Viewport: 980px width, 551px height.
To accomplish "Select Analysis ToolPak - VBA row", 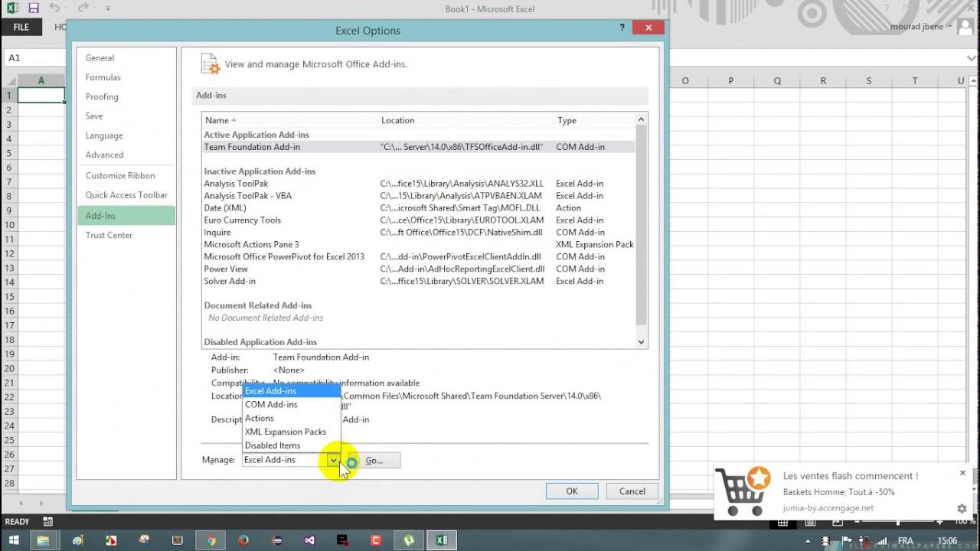I will coord(419,196).
